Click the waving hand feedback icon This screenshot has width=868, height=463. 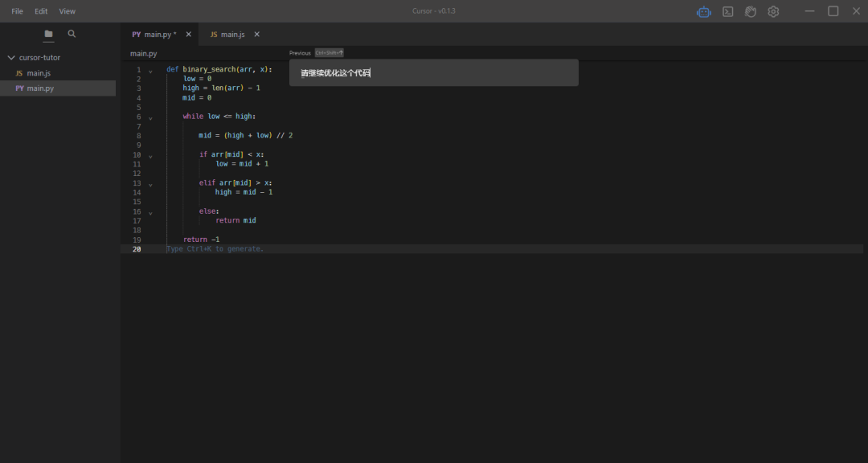751,11
